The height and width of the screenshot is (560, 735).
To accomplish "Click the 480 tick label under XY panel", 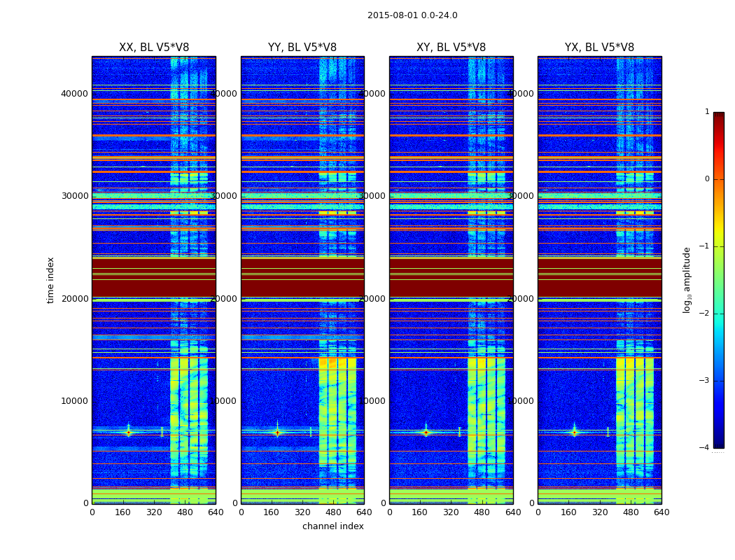I will click(x=482, y=512).
